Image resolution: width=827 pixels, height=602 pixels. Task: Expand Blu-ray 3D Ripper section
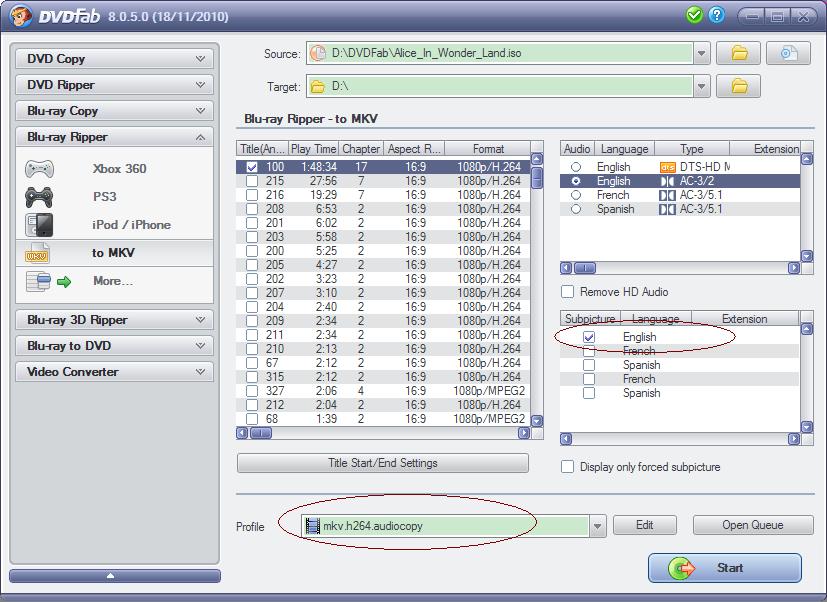tap(114, 320)
